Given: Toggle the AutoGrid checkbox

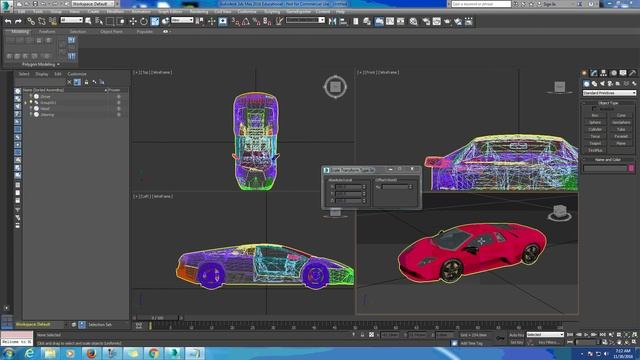Looking at the screenshot, I should (594, 109).
